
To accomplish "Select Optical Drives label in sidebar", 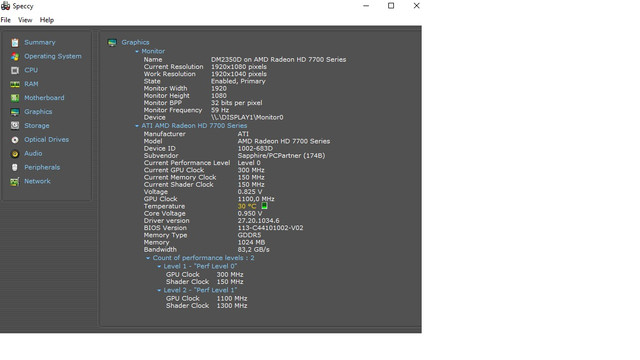I will tap(47, 140).
